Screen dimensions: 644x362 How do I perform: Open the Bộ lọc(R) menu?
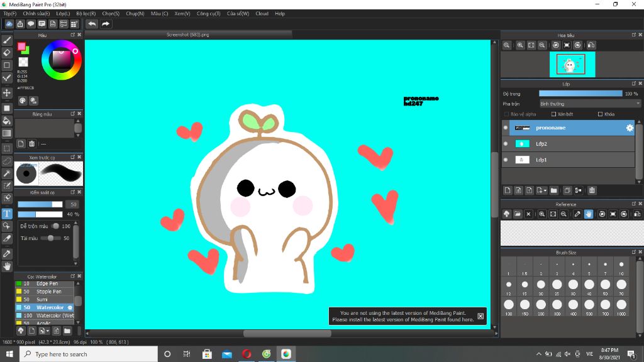pos(86,13)
